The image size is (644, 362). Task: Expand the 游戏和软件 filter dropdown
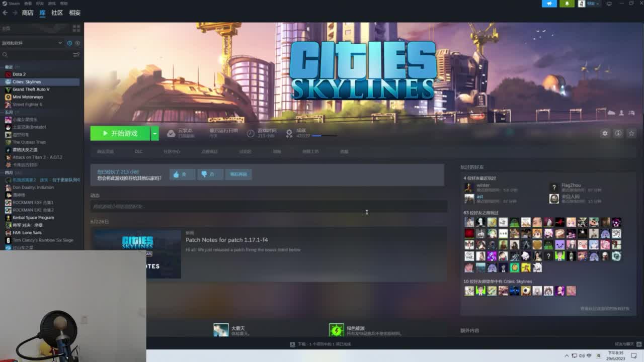32,43
